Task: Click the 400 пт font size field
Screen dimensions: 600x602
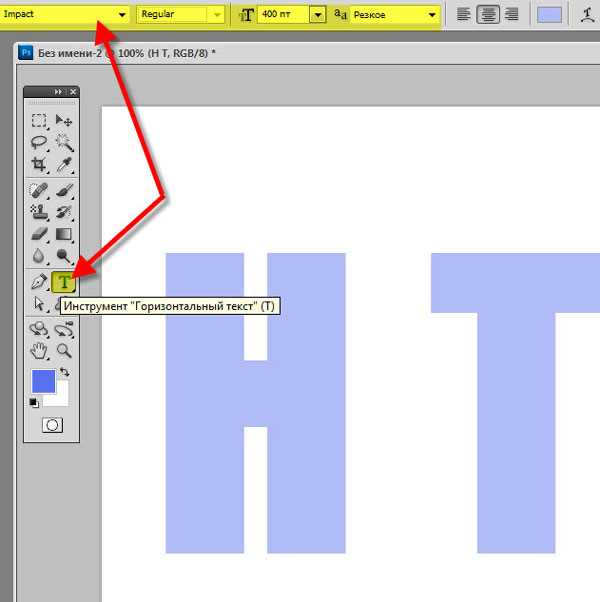Action: (x=283, y=15)
